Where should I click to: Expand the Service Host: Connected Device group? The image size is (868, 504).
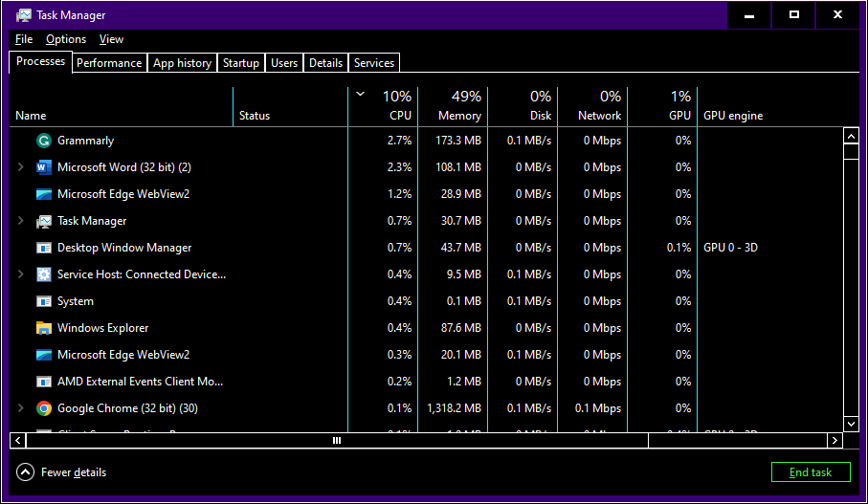[20, 274]
